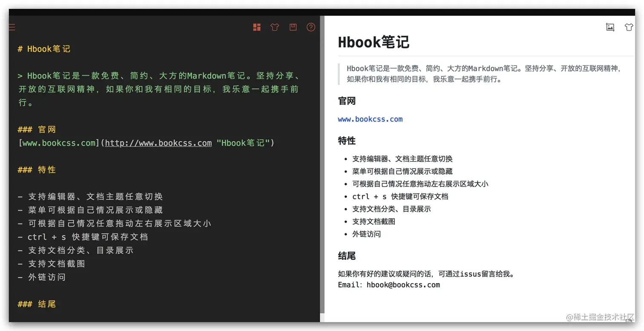This screenshot has width=644, height=331.
Task: Click editor line "- 支持编辑器、文档主题任意切换"
Action: click(90, 197)
